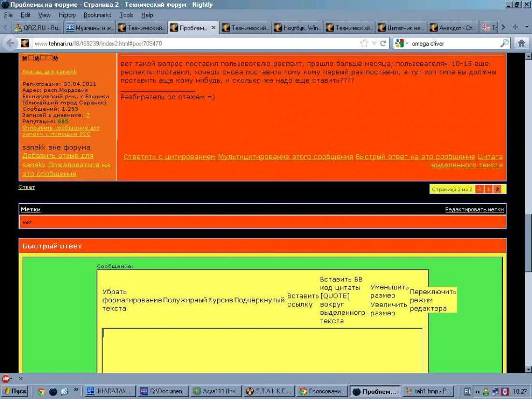Open the Tools menu
The width and height of the screenshot is (532, 399).
(x=126, y=15)
